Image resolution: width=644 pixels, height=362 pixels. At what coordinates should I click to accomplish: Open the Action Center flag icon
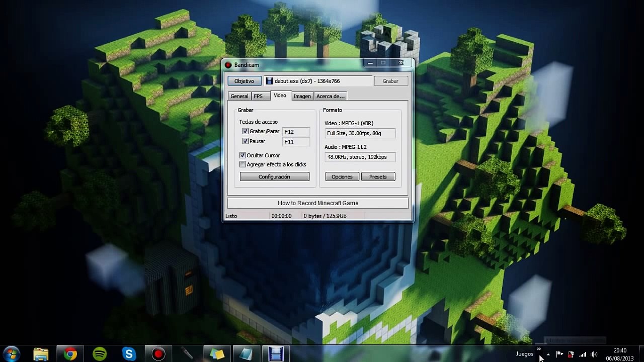[559, 354]
